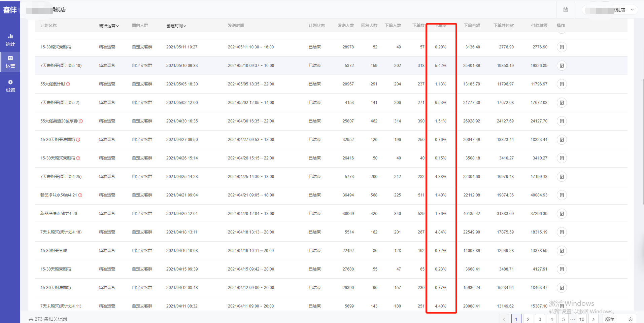This screenshot has width=644, height=323.
Task: Click the 客伴 logo
Action: tap(10, 10)
